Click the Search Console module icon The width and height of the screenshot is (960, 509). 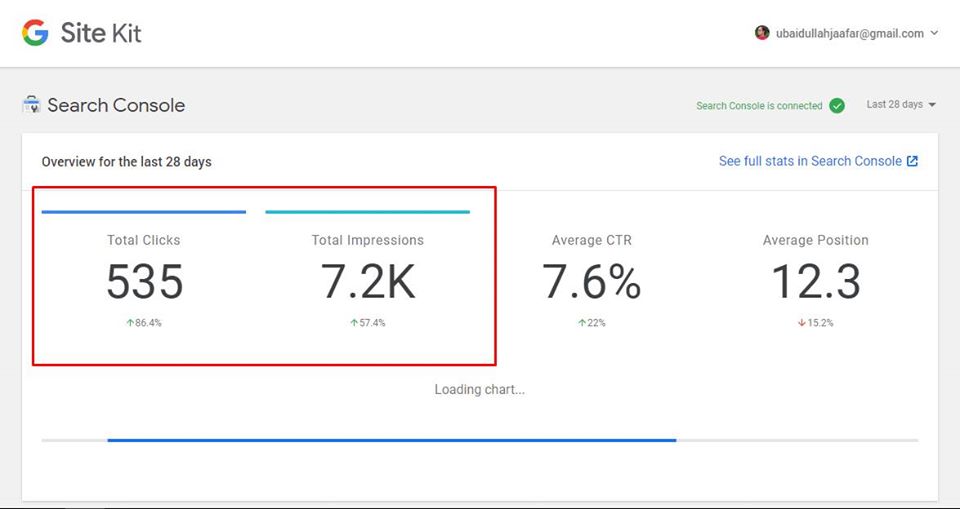click(x=31, y=105)
